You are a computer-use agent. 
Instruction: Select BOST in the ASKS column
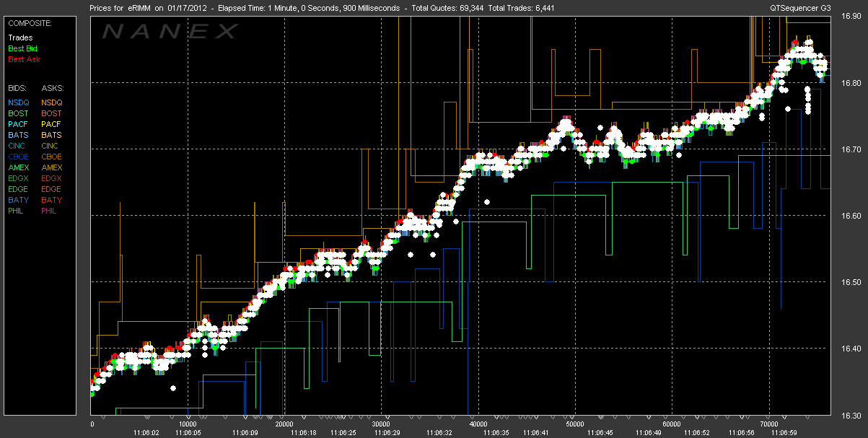click(52, 113)
